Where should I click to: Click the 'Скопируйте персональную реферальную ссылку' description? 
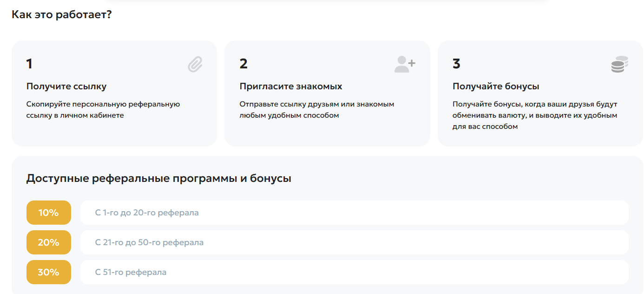tap(103, 110)
